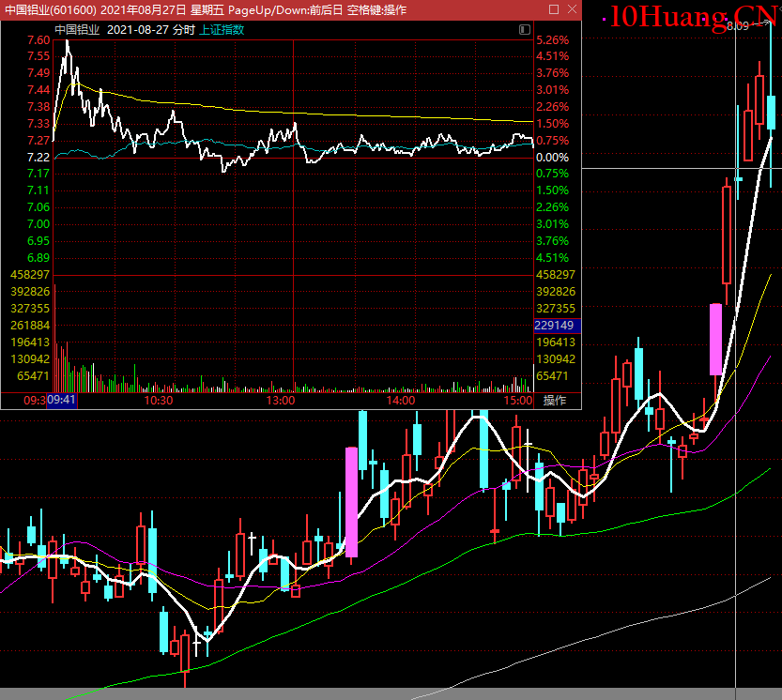782x700 pixels.
Task: Click the 7.44 price axis label
Action: click(x=38, y=90)
